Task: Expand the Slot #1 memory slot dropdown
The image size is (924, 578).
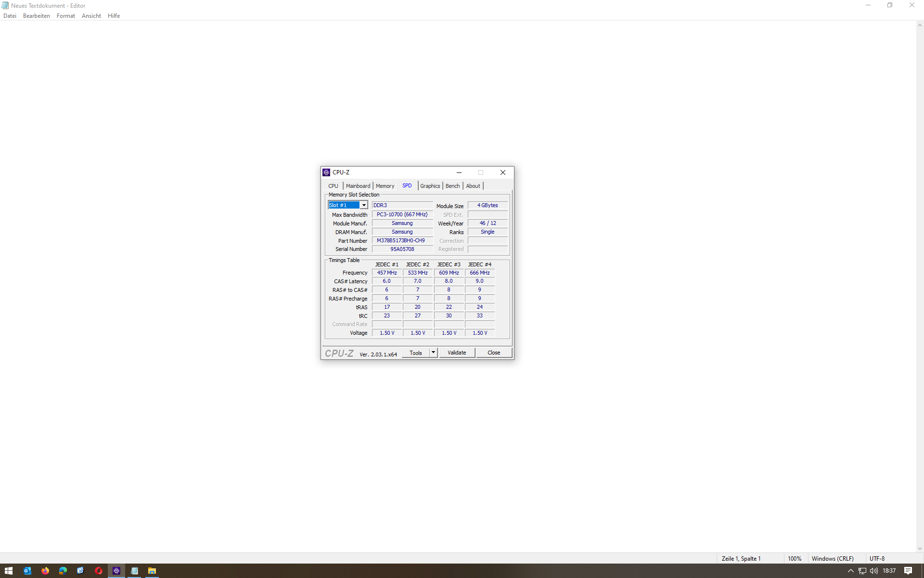Action: point(364,205)
